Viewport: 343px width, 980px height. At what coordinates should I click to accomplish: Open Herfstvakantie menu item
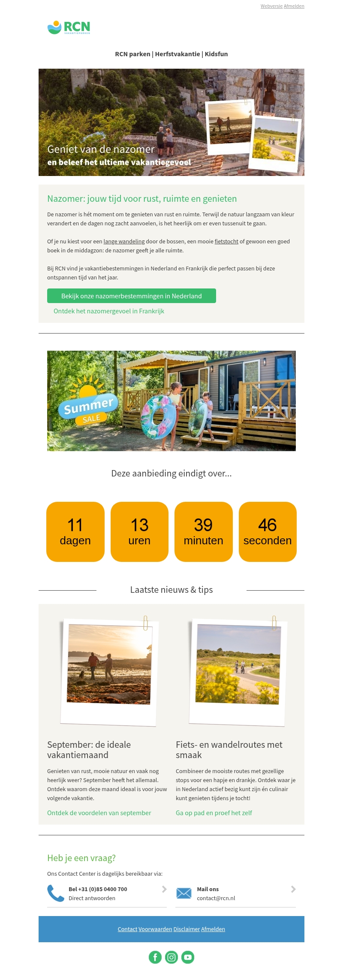pyautogui.click(x=178, y=54)
